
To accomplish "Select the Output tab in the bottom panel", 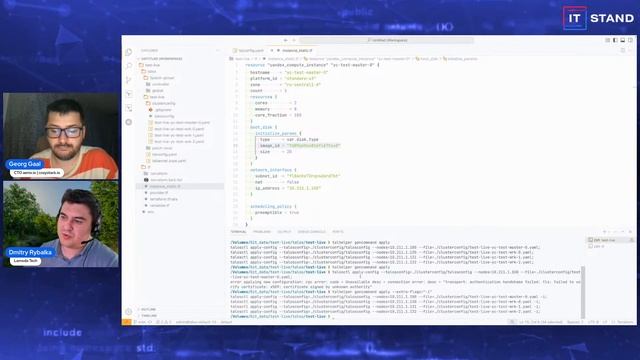I will 284,232.
